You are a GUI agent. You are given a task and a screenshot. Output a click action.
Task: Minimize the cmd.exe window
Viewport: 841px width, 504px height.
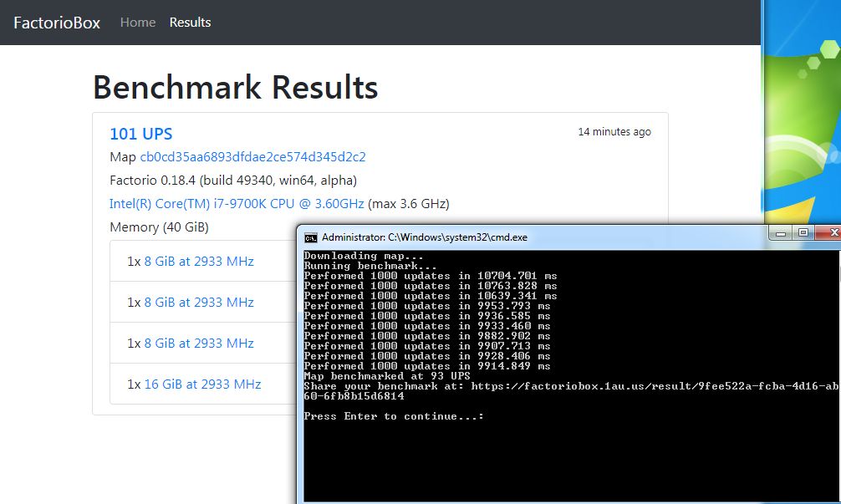781,232
